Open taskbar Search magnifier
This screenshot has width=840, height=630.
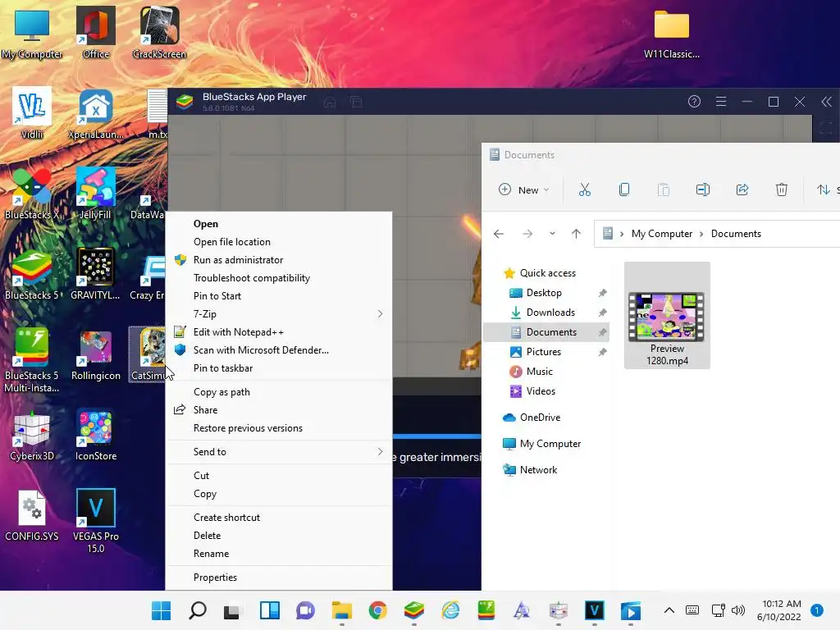tap(198, 610)
